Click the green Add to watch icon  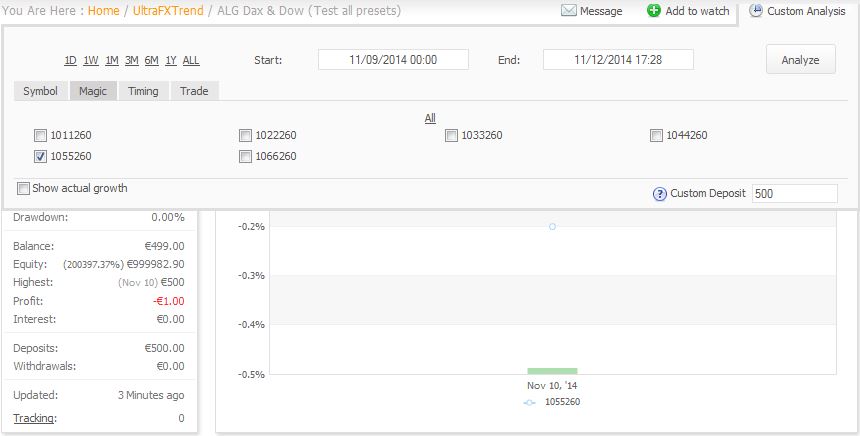(x=654, y=11)
